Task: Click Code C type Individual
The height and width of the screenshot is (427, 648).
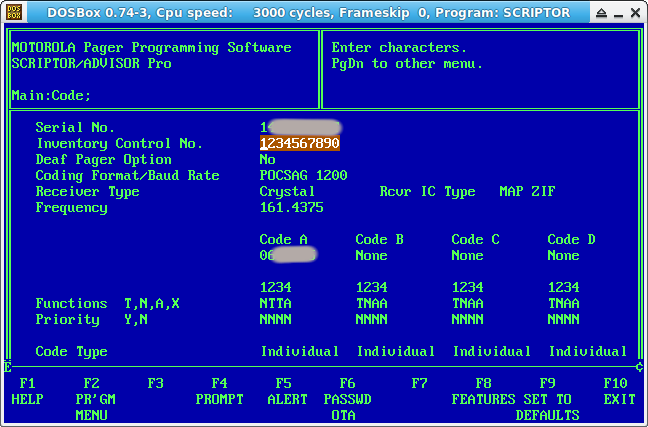Action: [491, 351]
